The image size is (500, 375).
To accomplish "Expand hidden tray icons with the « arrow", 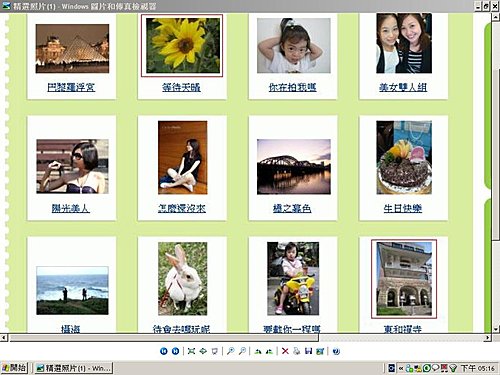I will click(401, 368).
